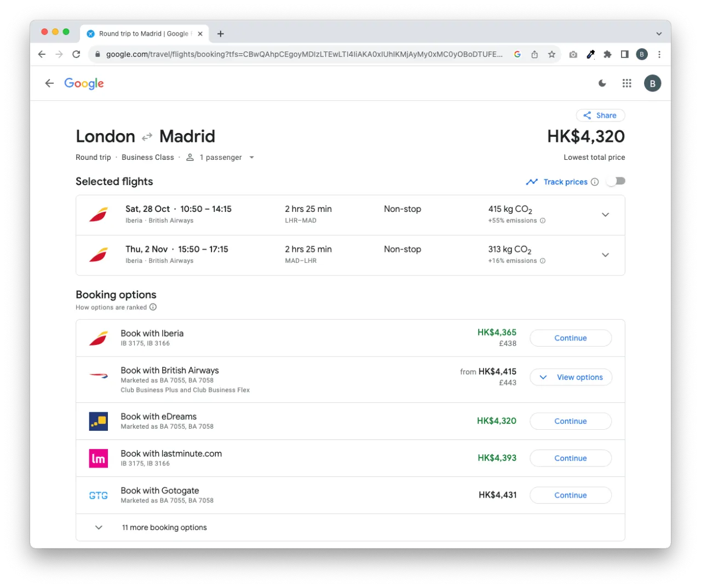Click the +16% emissions info icon
Image resolution: width=701 pixels, height=588 pixels.
(543, 261)
